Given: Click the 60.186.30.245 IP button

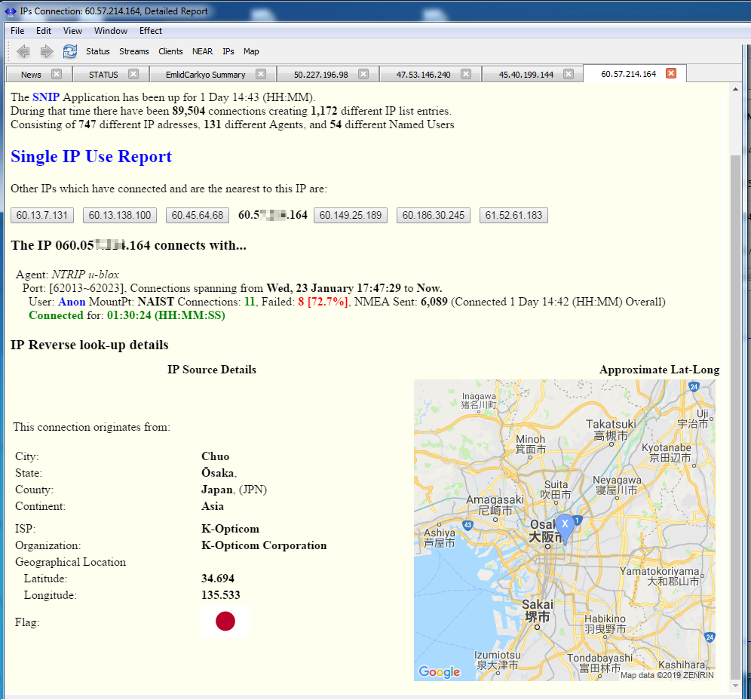Looking at the screenshot, I should [434, 215].
